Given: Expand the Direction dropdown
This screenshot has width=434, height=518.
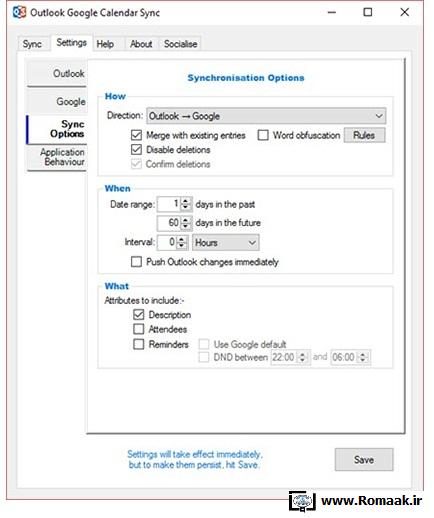Looking at the screenshot, I should 266,116.
